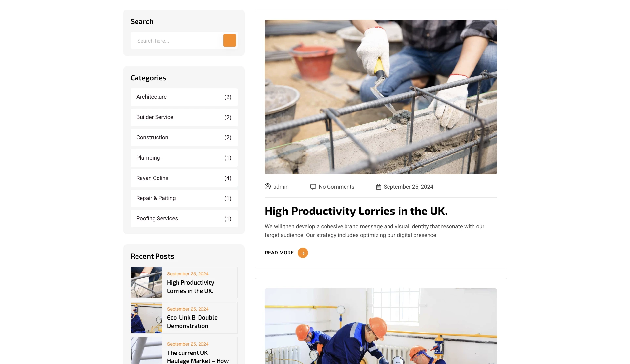Viewport: 630px width, 364px height.
Task: Click the calendar icon beside September 25, 2024
Action: pyautogui.click(x=378, y=187)
